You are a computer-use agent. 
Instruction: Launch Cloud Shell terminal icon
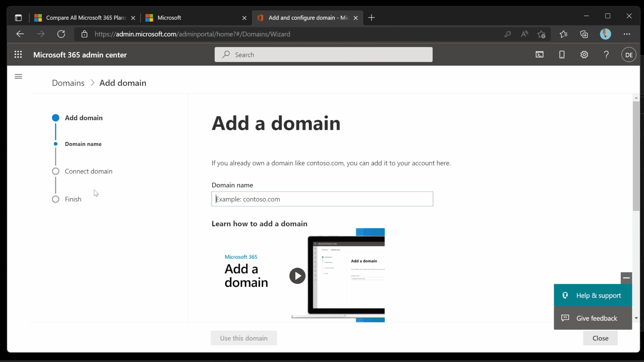[540, 54]
